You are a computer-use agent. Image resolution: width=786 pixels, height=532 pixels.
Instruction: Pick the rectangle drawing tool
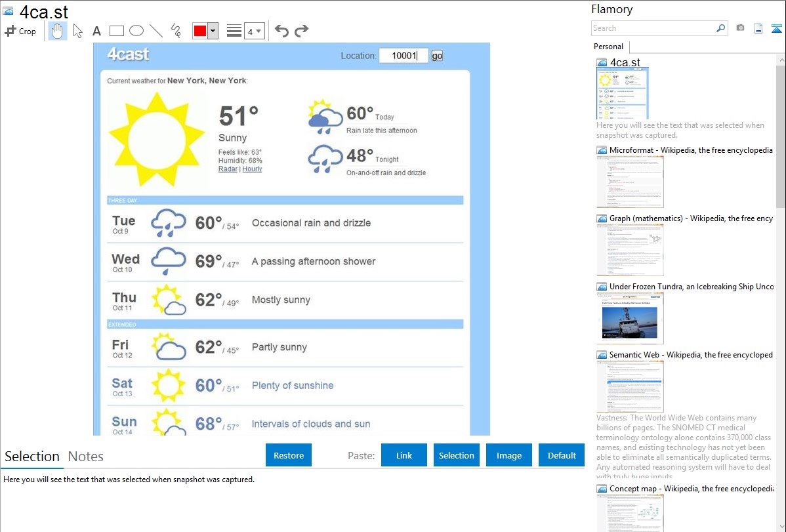click(x=116, y=31)
